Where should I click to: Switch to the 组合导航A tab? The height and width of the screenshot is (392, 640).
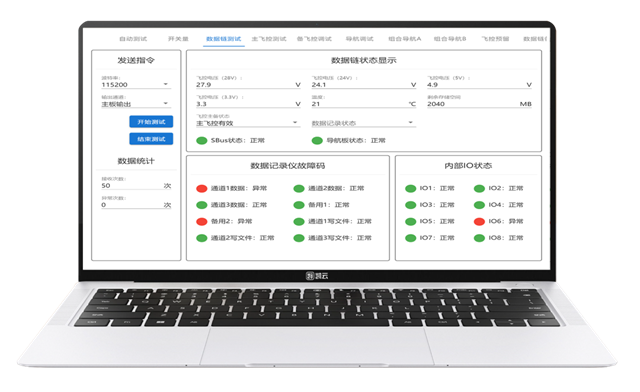[404, 39]
